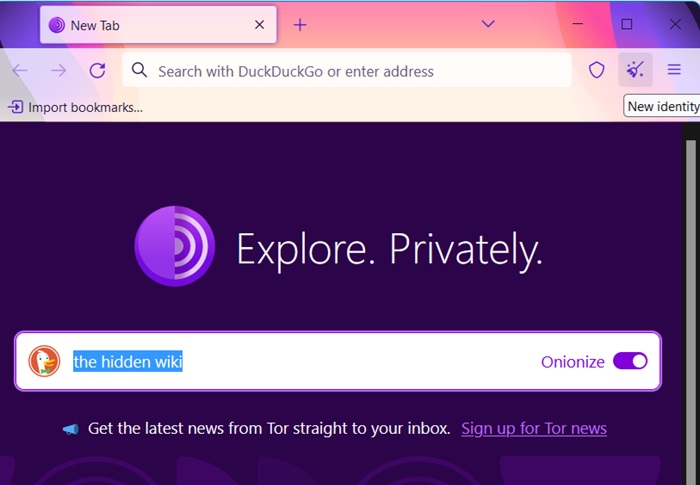This screenshot has width=700, height=485.
Task: Open Sign up for Tor news link
Action: [x=534, y=428]
